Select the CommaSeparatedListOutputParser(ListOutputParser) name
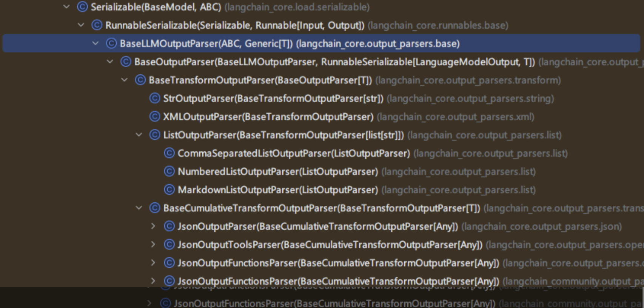 pos(294,153)
